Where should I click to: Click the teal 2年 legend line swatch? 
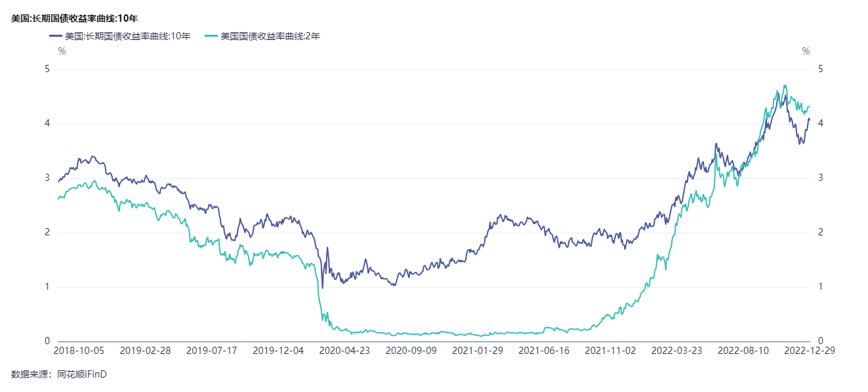[x=211, y=37]
